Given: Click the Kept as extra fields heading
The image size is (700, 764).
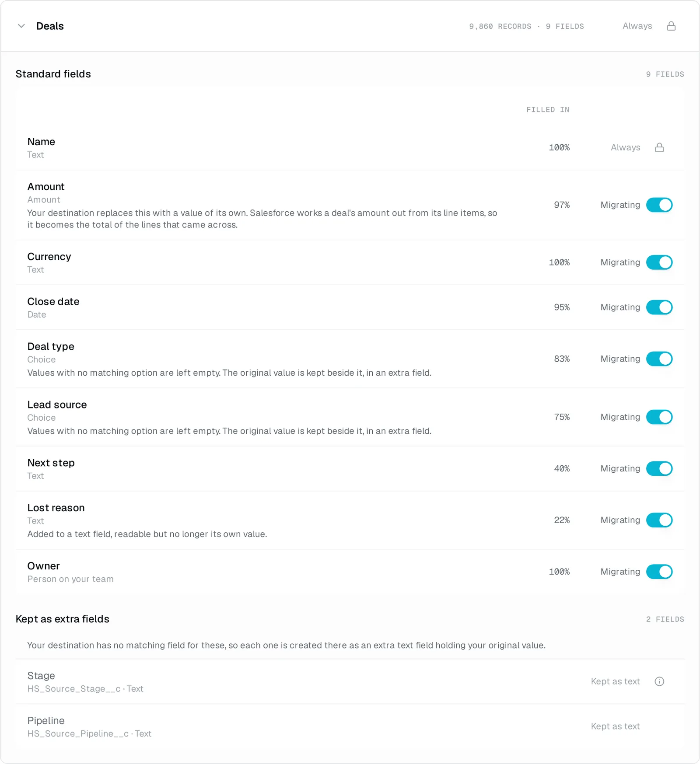Looking at the screenshot, I should coord(63,619).
